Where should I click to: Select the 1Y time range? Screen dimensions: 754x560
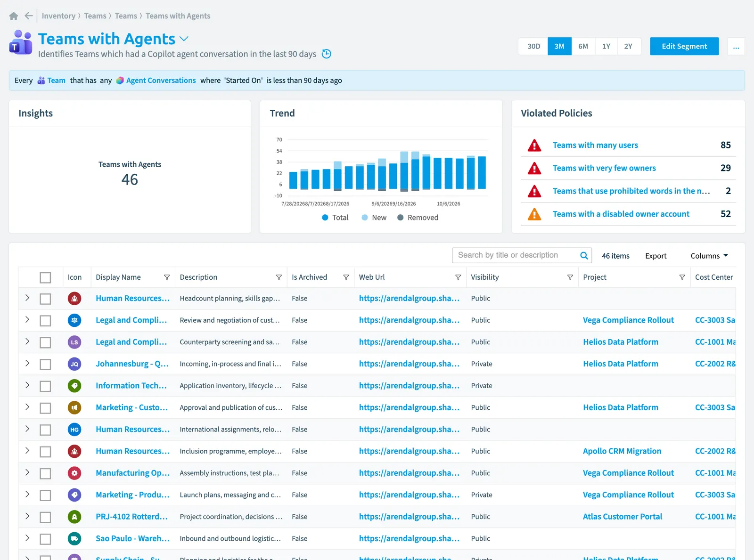point(606,46)
